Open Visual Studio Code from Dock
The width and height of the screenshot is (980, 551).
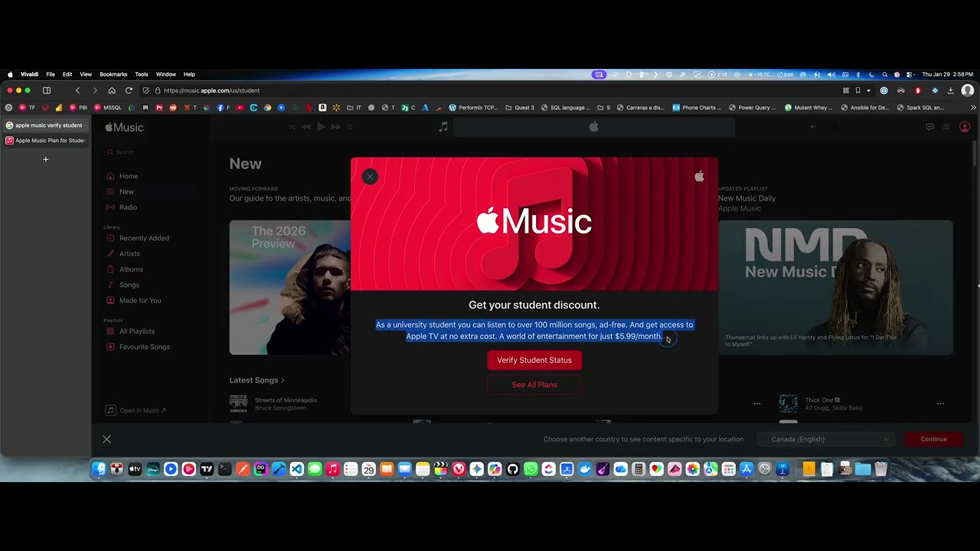[296, 469]
